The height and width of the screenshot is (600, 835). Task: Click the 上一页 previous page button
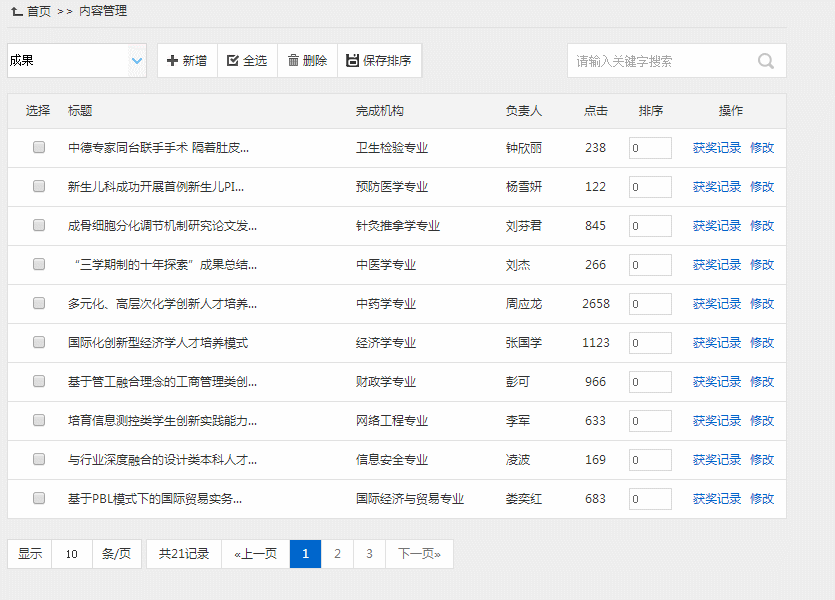256,554
